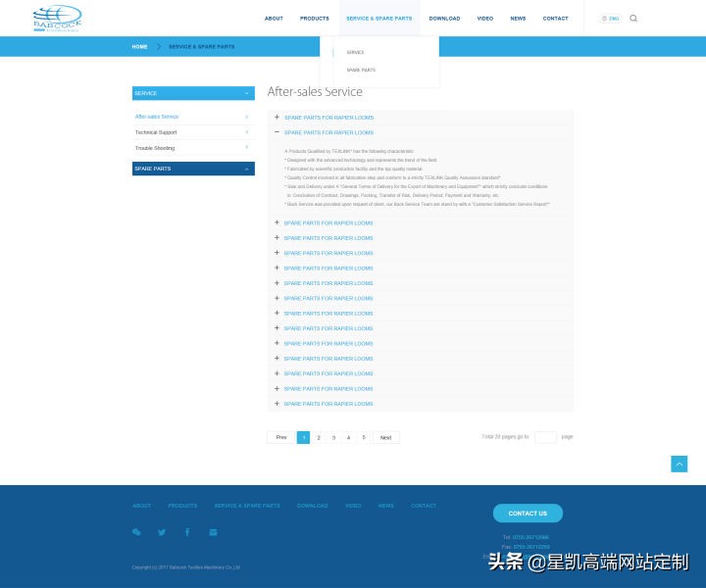Open VIDEO in the top navigation
Image resolution: width=706 pixels, height=588 pixels.
tap(485, 19)
